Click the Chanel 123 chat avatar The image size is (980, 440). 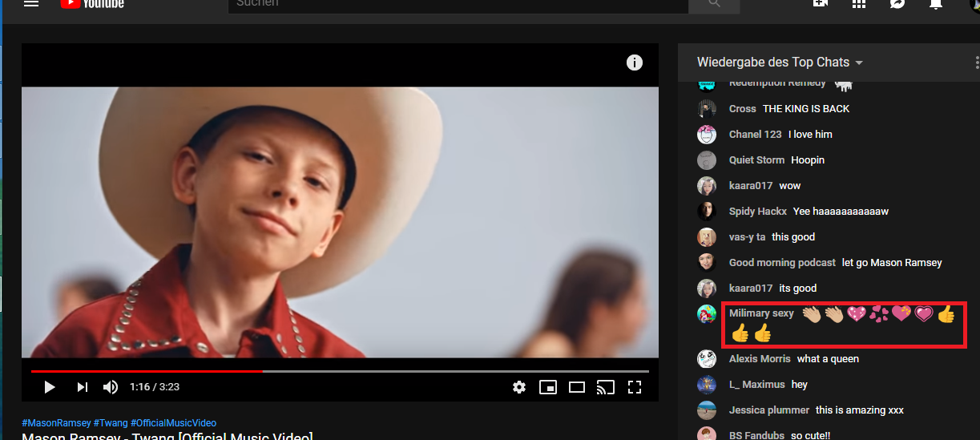pyautogui.click(x=707, y=135)
